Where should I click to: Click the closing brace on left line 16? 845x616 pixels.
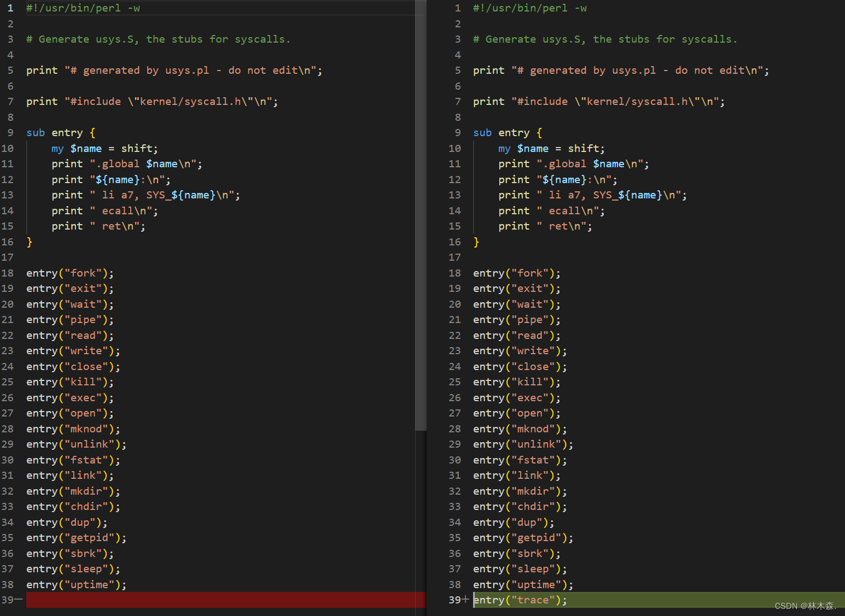pyautogui.click(x=30, y=242)
